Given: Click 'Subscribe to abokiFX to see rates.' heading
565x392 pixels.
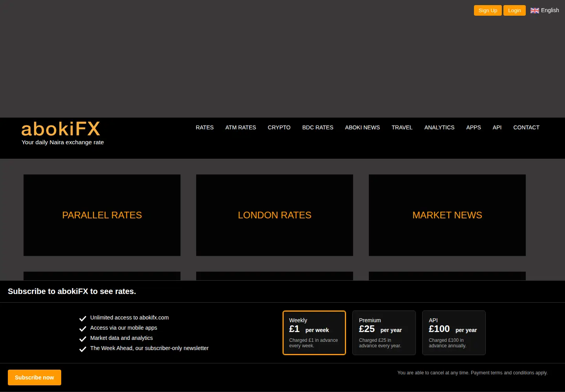Looking at the screenshot, I should [x=72, y=291].
